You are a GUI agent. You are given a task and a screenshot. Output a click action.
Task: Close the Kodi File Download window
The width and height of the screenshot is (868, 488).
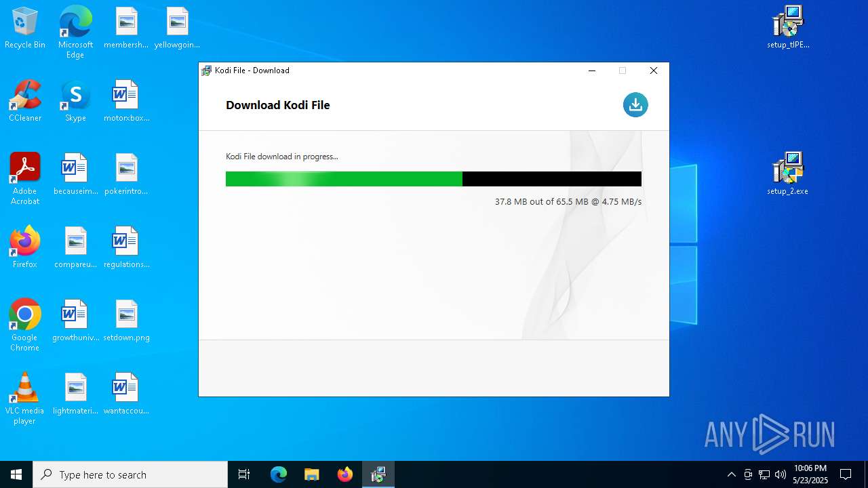[654, 70]
